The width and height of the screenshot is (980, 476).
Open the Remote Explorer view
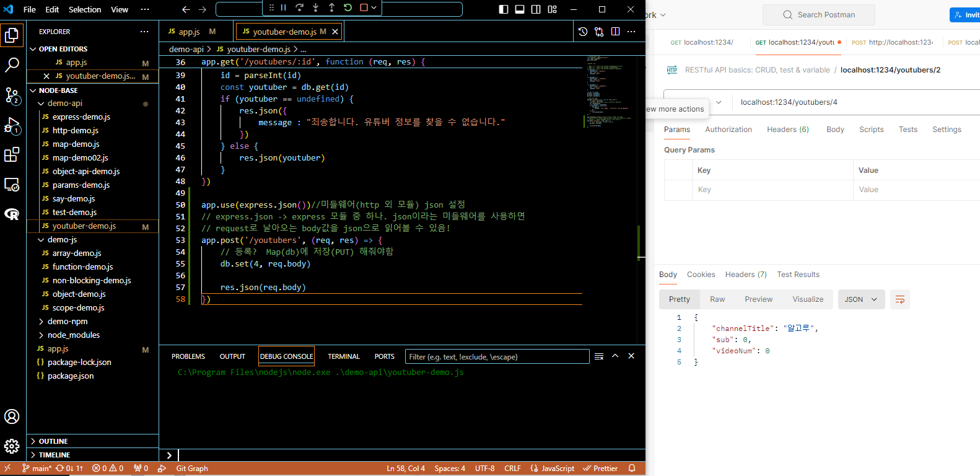pos(12,185)
